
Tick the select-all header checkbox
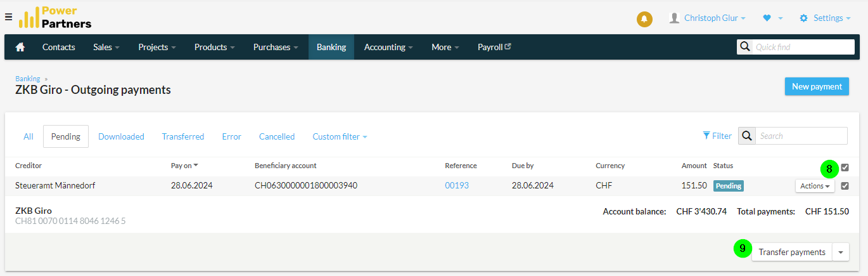click(x=845, y=168)
